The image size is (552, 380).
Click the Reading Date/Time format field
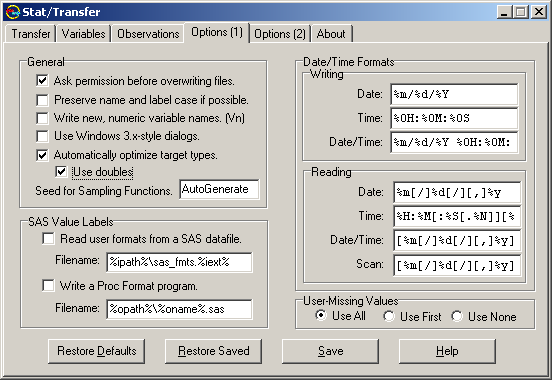457,240
